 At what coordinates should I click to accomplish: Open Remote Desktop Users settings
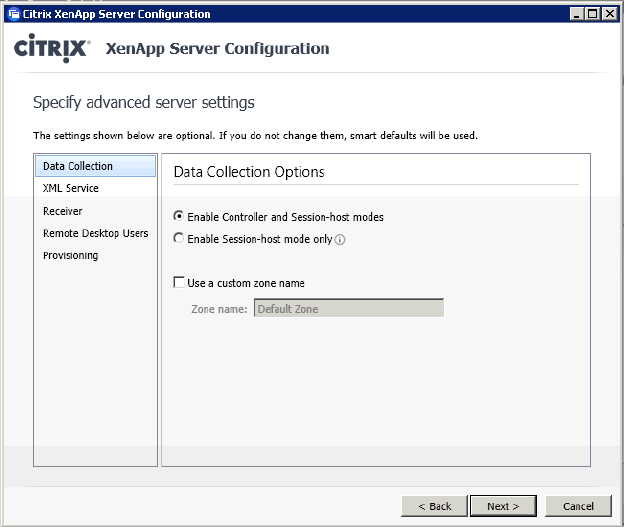click(x=95, y=233)
